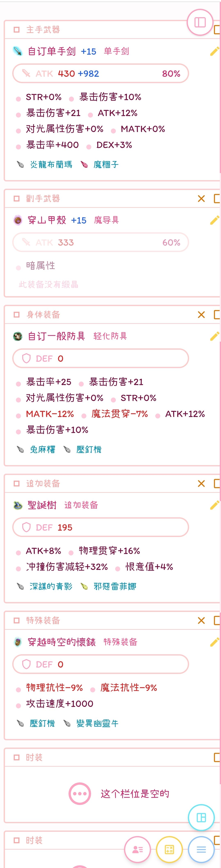Open the hamburger menu floating button
Screen dimensions: 221x868
(201, 849)
